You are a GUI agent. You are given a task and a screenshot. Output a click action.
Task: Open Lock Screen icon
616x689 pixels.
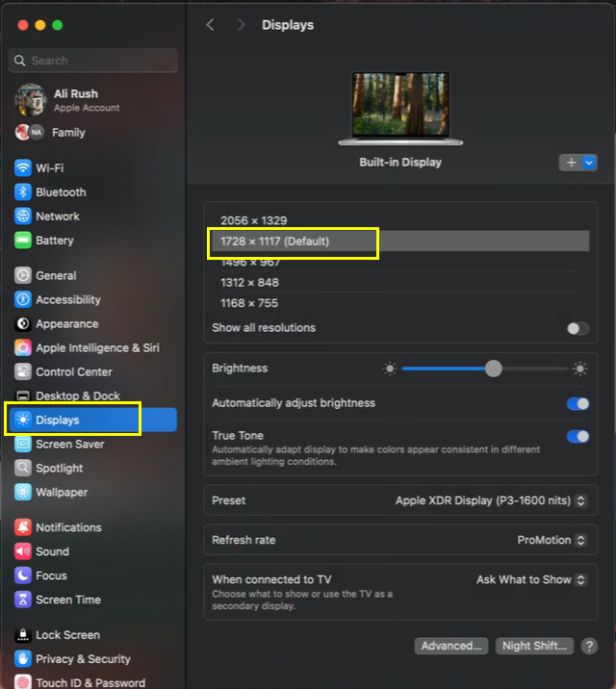pyautogui.click(x=23, y=635)
